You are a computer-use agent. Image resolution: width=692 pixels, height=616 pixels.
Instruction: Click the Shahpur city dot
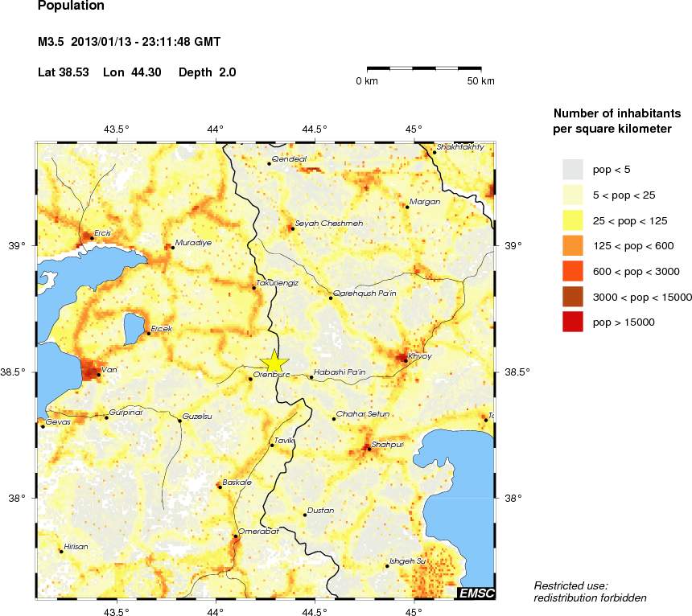click(x=369, y=449)
